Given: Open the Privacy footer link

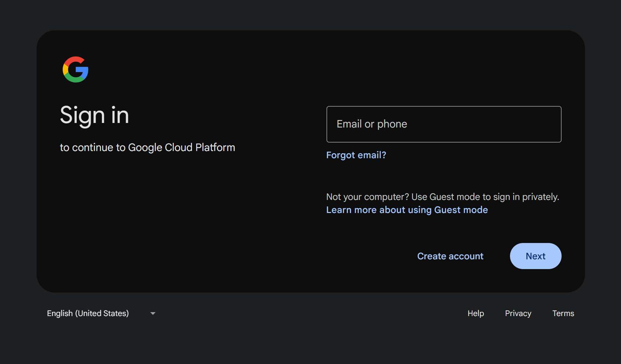Looking at the screenshot, I should tap(518, 313).
